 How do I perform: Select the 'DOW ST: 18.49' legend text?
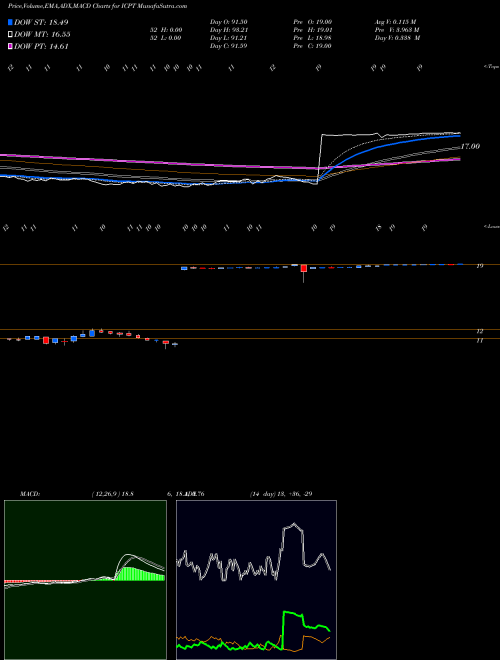click(x=41, y=22)
